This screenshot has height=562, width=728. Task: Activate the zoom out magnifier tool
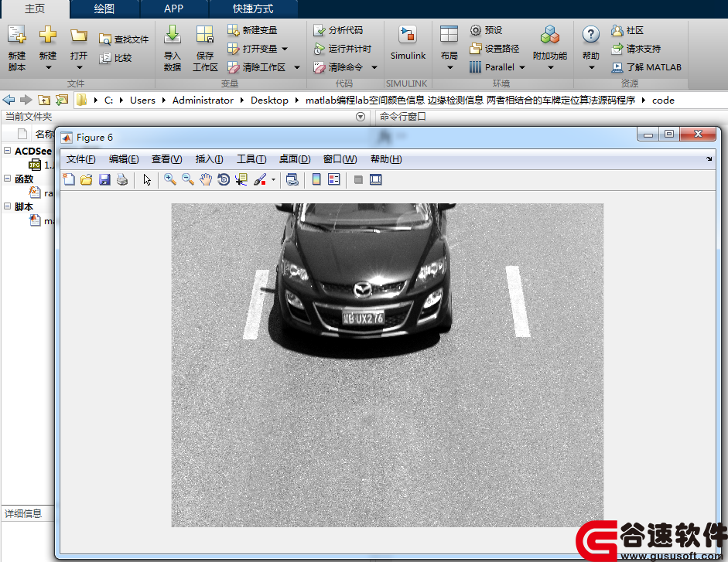pyautogui.click(x=187, y=179)
